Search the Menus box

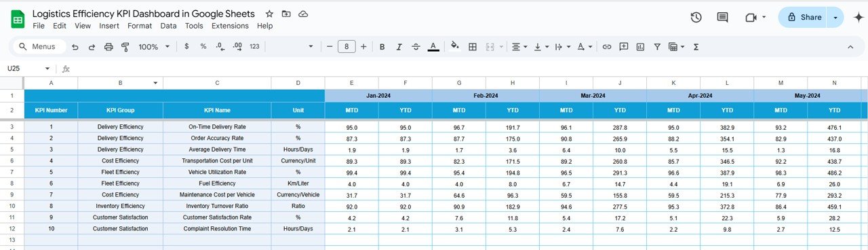[x=40, y=47]
